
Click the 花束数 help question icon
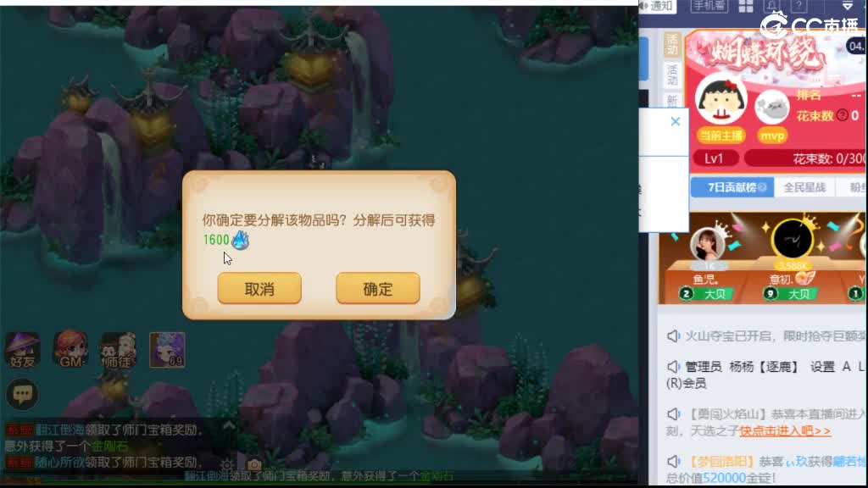pos(843,115)
